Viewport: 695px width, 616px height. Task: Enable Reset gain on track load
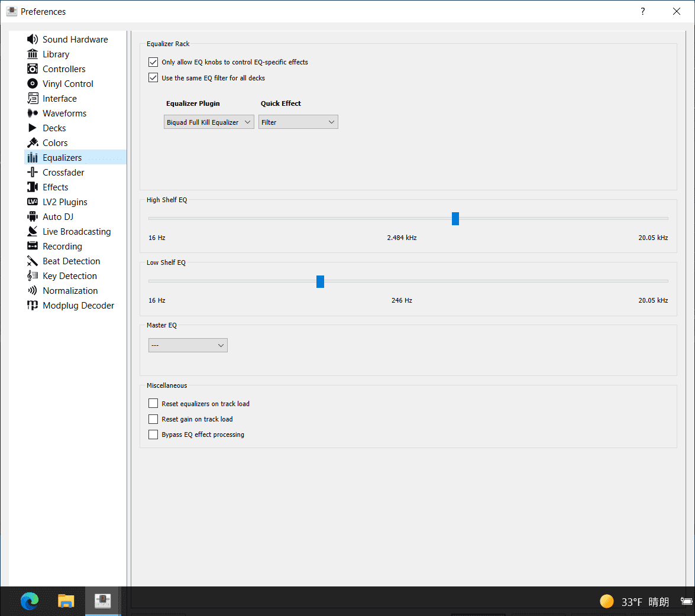coord(153,419)
